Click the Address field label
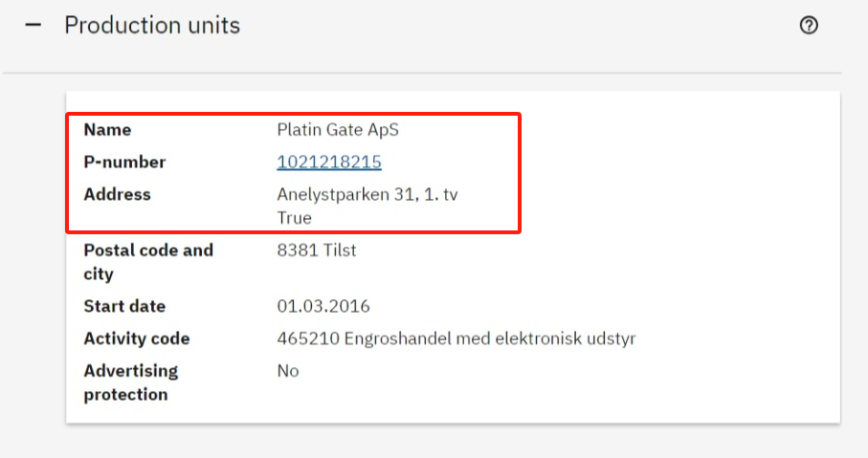 [x=117, y=194]
